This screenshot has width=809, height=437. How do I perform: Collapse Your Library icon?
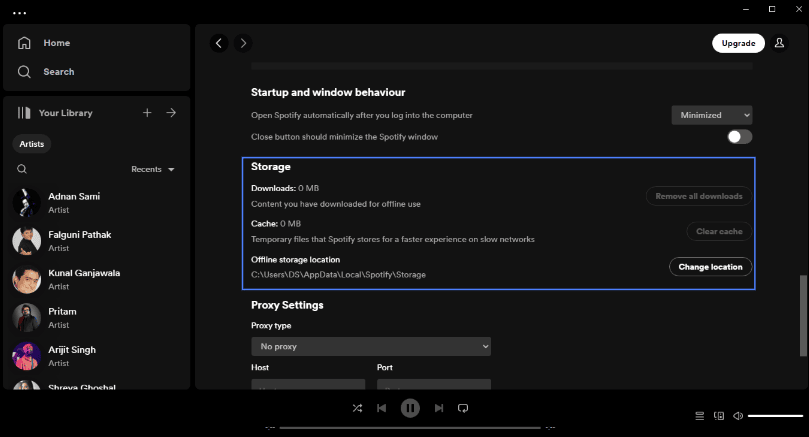24,112
